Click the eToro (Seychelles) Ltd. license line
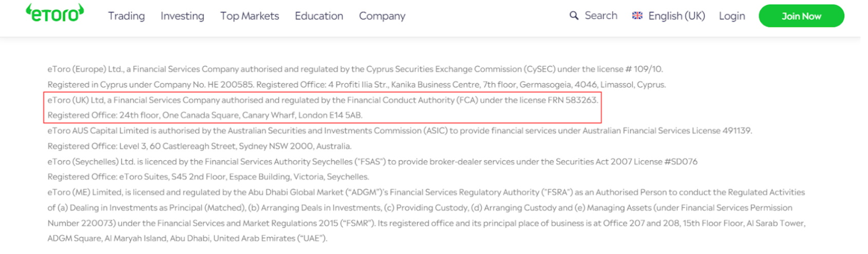This screenshot has width=868, height=254. tap(372, 161)
